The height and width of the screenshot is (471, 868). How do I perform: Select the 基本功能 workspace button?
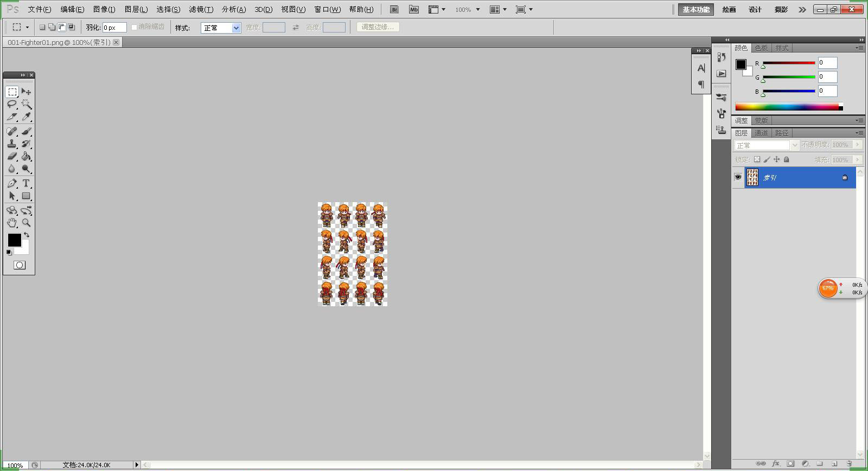pos(696,9)
